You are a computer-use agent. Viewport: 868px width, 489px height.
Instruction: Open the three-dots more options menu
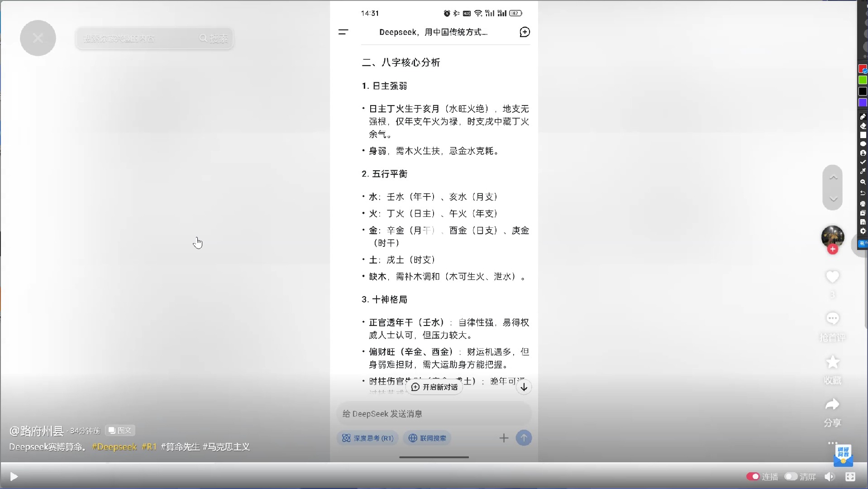833,442
